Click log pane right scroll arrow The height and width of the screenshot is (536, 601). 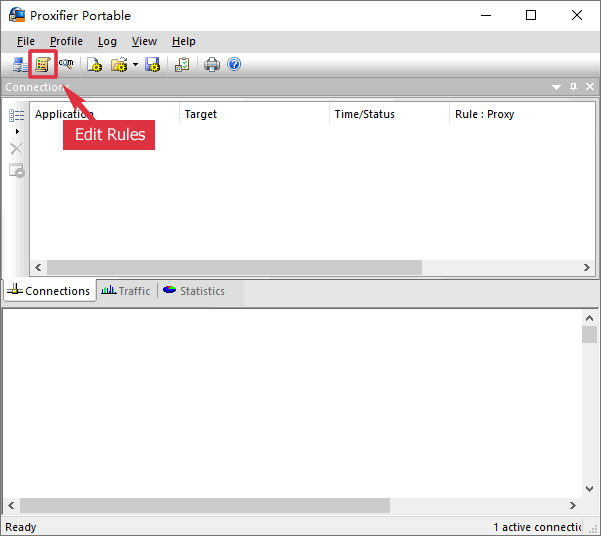573,505
